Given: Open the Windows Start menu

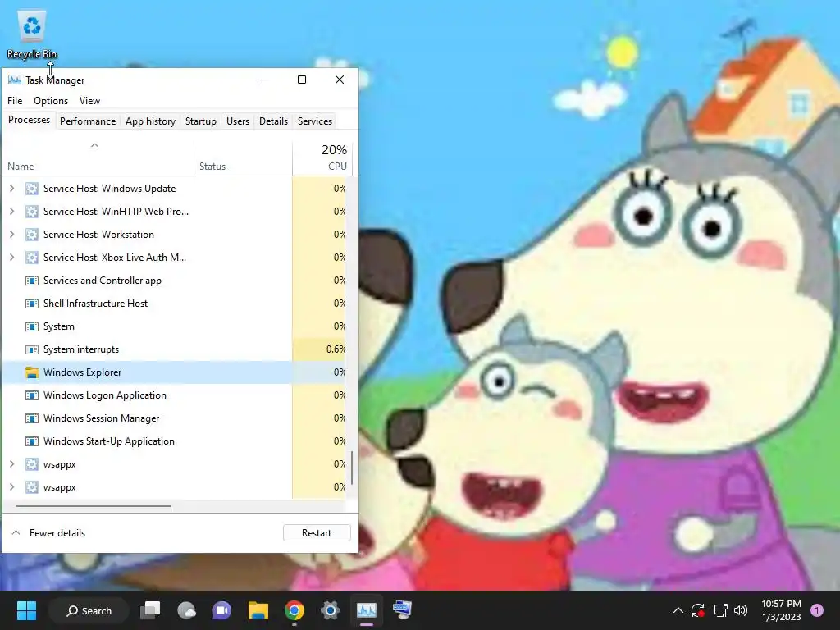Looking at the screenshot, I should tap(26, 610).
